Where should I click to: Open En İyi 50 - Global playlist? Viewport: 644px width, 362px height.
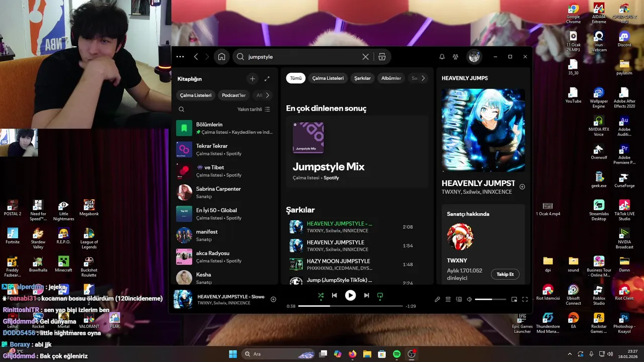tap(225, 214)
